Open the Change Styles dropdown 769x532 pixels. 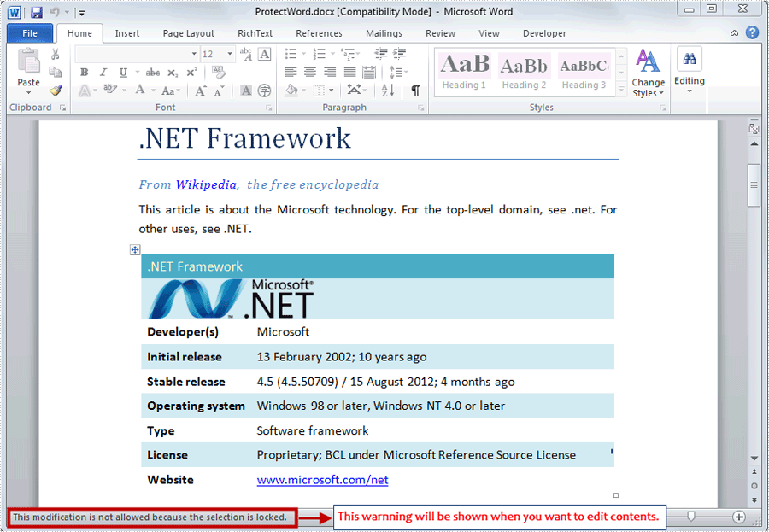(x=648, y=73)
